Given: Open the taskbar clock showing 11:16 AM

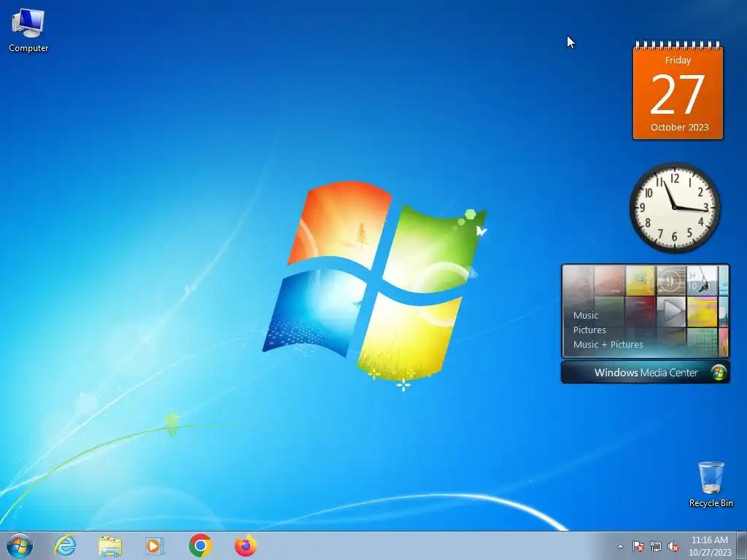Looking at the screenshot, I should click(709, 546).
